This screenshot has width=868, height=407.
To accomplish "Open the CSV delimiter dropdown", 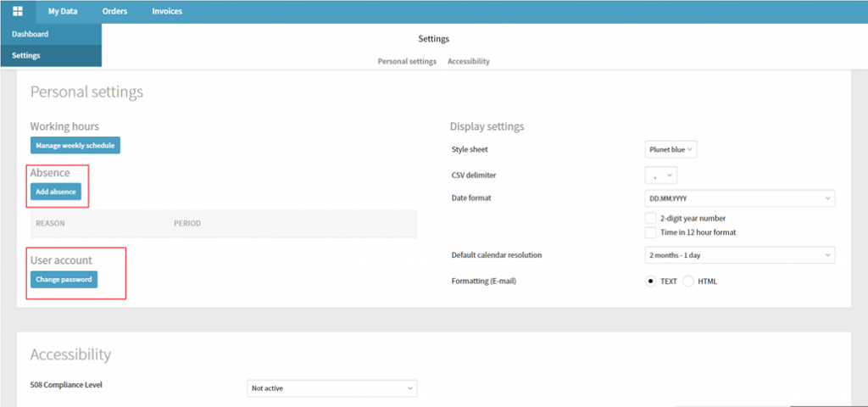I will (661, 176).
